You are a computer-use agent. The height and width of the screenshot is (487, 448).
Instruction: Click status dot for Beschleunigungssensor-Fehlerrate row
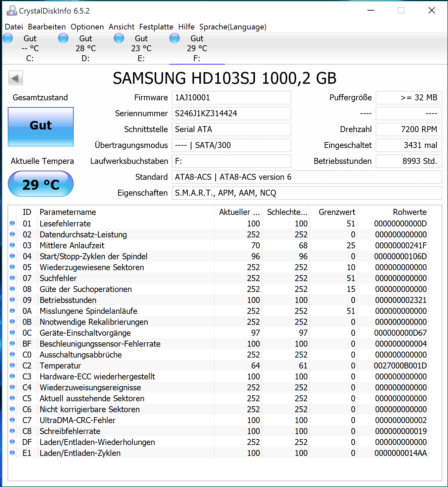pyautogui.click(x=12, y=343)
